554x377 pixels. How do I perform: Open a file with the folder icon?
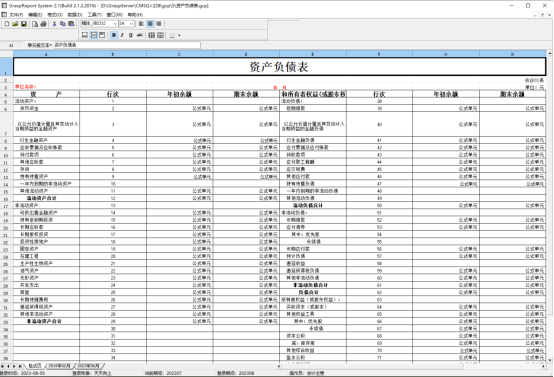pos(15,24)
